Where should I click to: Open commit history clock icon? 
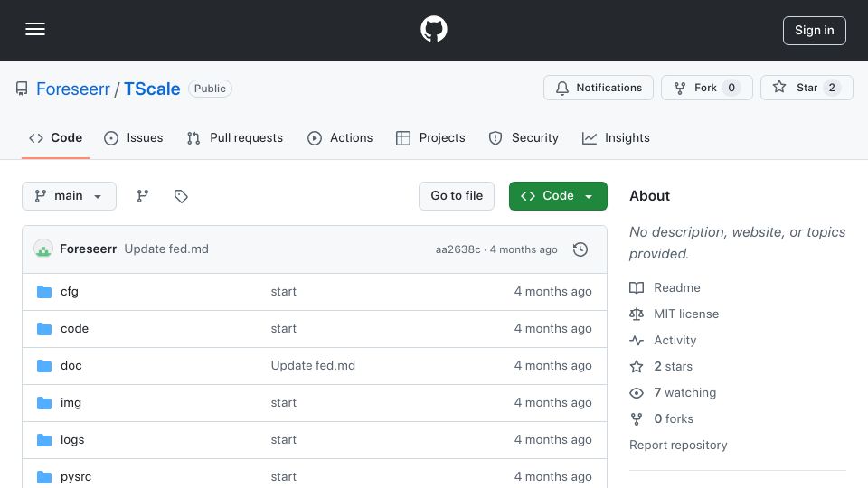click(x=580, y=249)
